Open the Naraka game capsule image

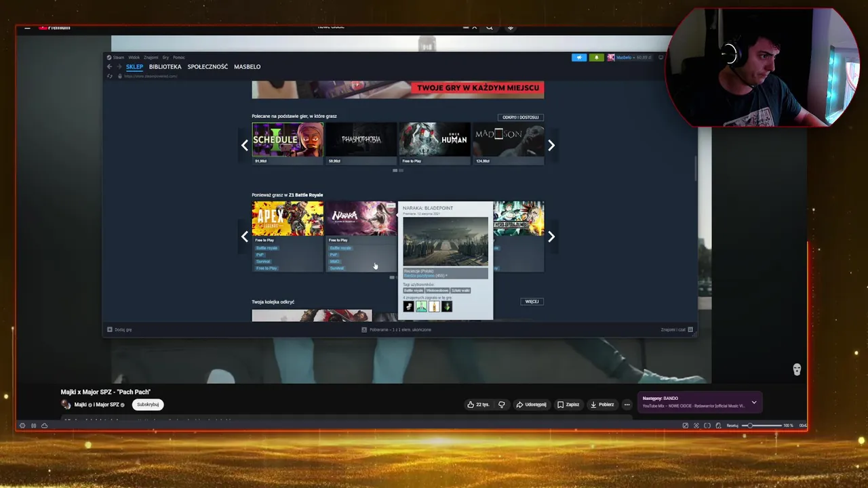(x=361, y=218)
